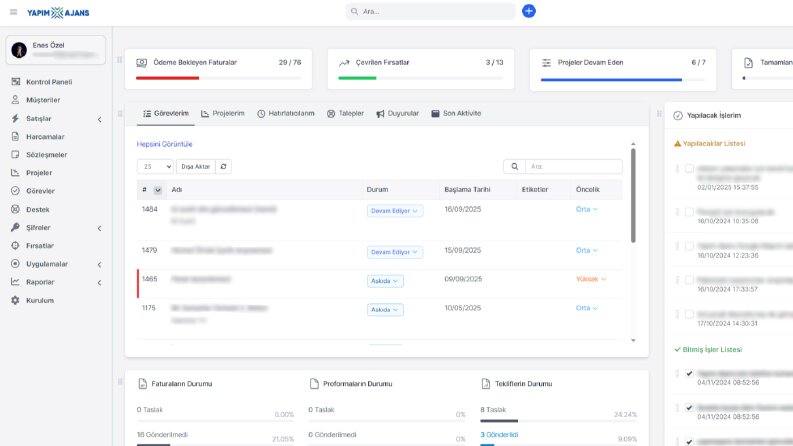Click Ödeme Bekleyen Faturalar card icon
Viewport: 793px width, 446px height.
click(x=142, y=63)
